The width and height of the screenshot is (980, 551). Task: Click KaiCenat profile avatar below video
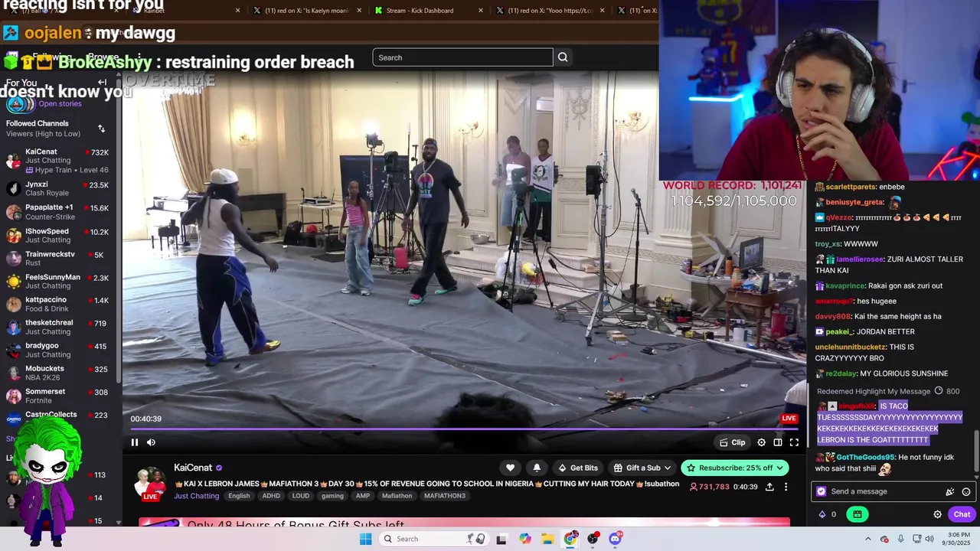tap(150, 482)
